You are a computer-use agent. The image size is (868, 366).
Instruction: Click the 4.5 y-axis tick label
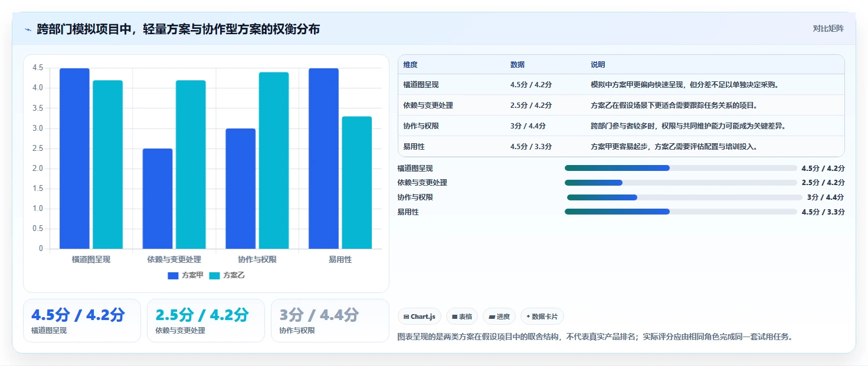[x=38, y=68]
